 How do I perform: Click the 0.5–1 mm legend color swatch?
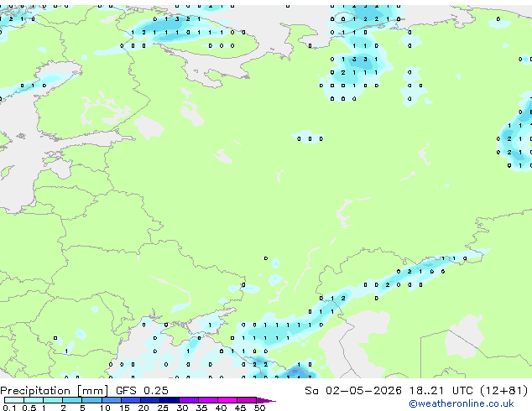(x=34, y=400)
